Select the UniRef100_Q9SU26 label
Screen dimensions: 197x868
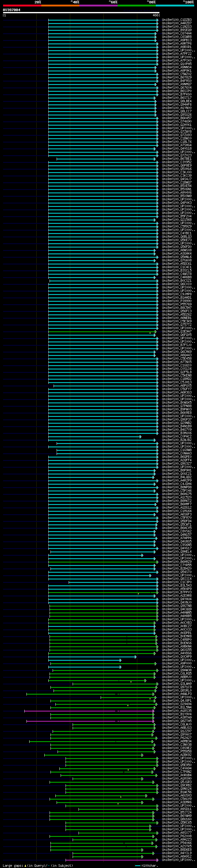pyautogui.click(x=177, y=115)
